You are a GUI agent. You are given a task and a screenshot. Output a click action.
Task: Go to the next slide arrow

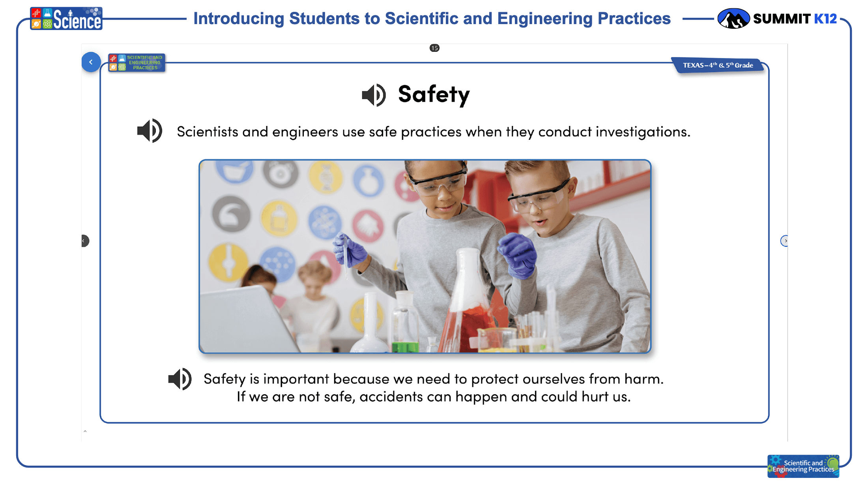click(x=784, y=241)
